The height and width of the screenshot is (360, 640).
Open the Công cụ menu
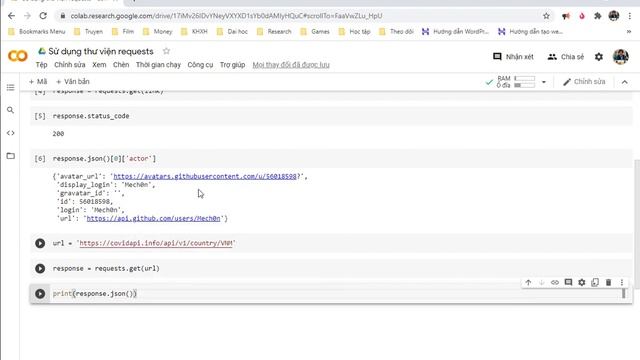pyautogui.click(x=200, y=65)
